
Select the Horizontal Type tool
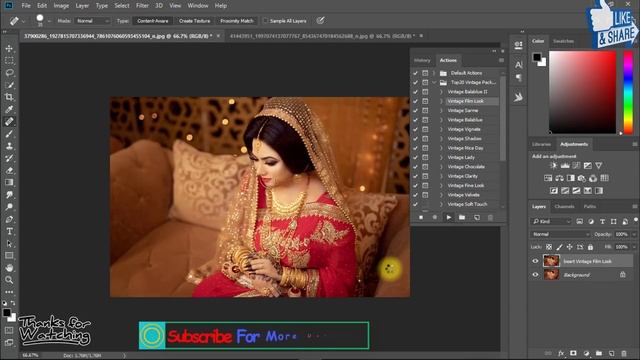pos(9,231)
